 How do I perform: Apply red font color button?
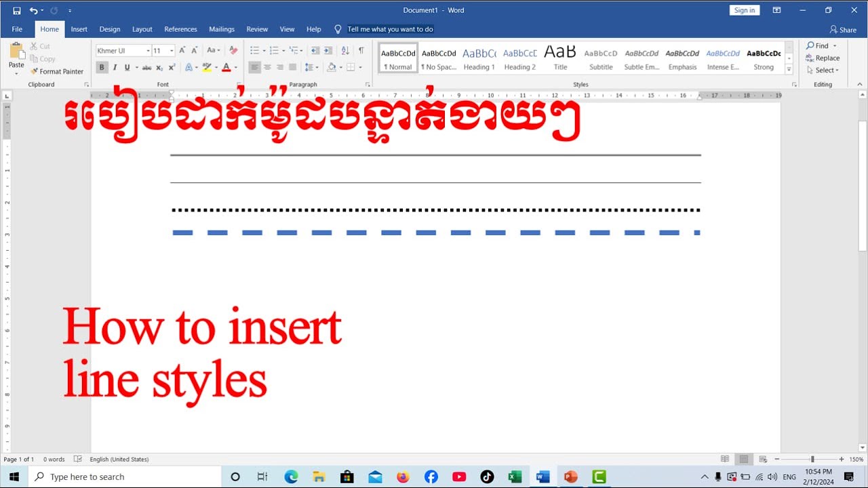226,67
